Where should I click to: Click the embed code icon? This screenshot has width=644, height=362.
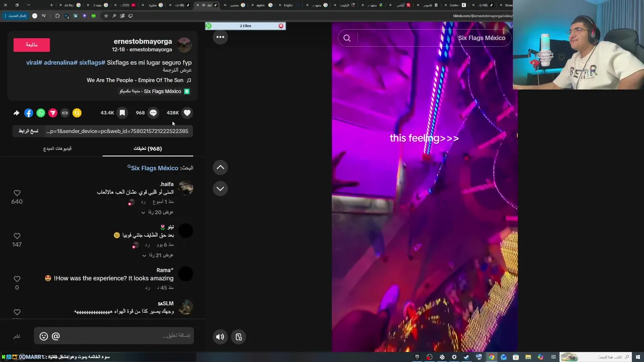click(65, 113)
